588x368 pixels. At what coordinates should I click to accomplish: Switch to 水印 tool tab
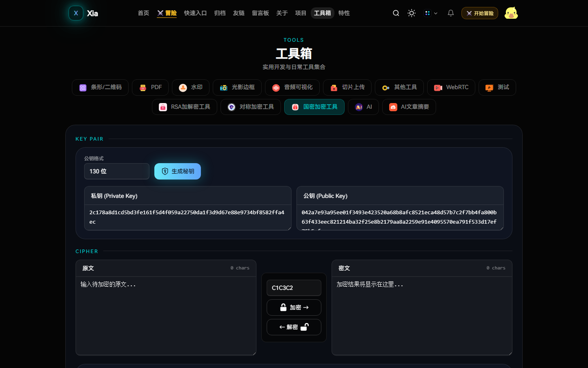tap(191, 88)
